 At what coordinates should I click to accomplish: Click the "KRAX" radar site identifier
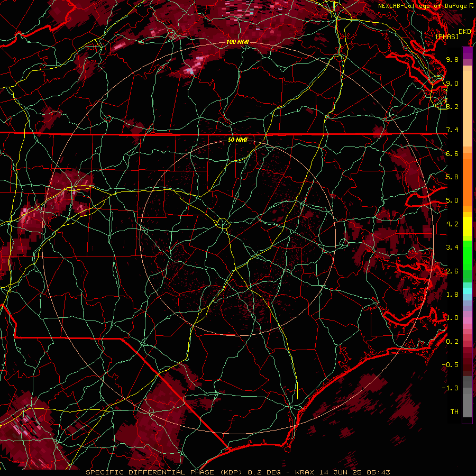[x=306, y=472]
